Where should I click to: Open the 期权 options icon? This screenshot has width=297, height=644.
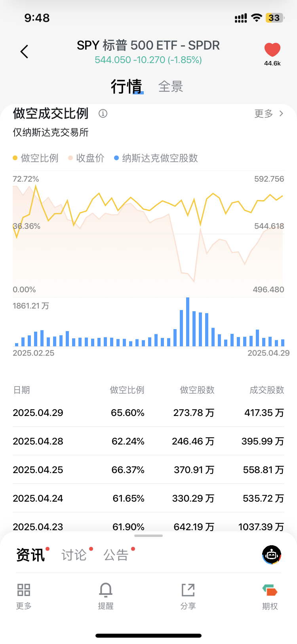[270, 590]
